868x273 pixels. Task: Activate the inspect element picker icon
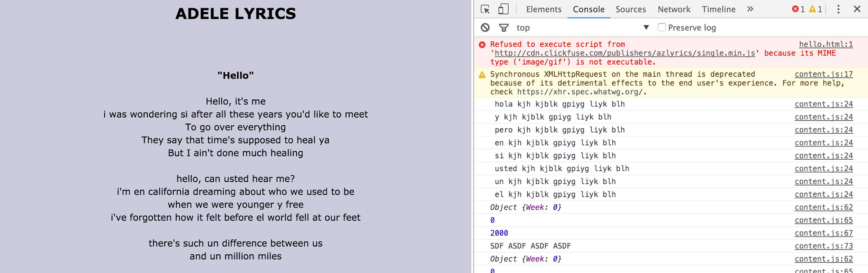point(485,9)
